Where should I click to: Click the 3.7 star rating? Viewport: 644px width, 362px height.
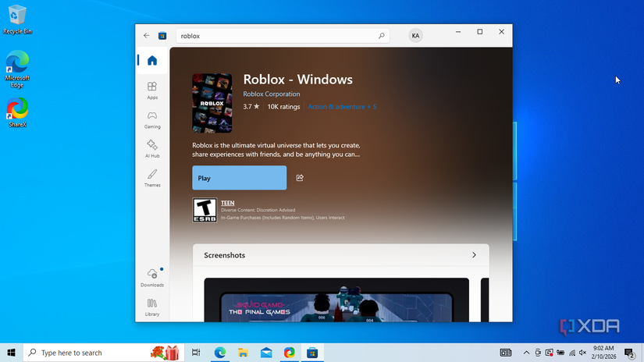pos(251,107)
